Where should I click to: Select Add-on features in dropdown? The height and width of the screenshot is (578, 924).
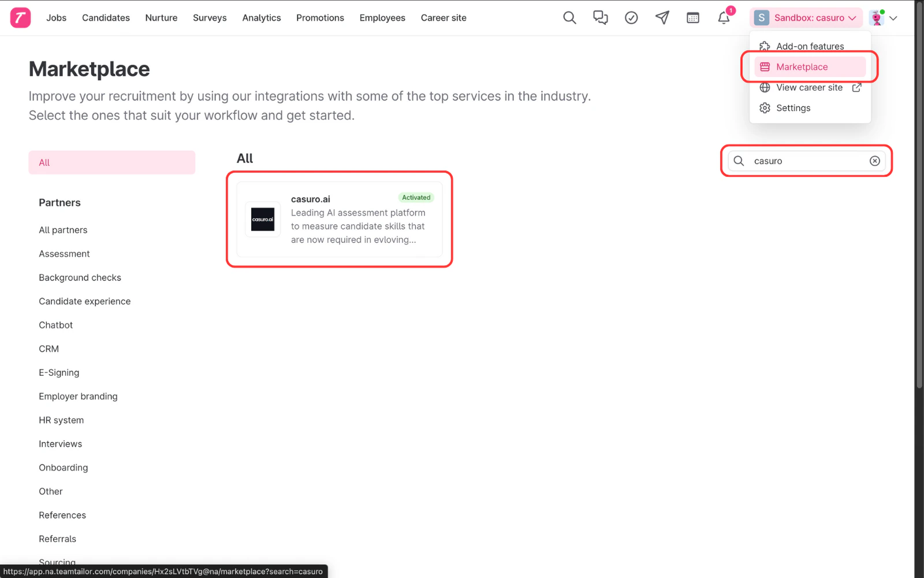click(x=810, y=46)
